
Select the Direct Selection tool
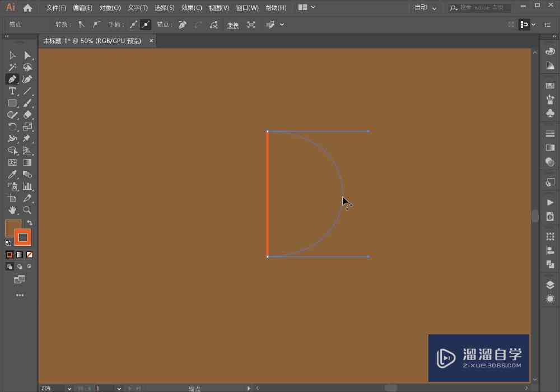[x=27, y=55]
